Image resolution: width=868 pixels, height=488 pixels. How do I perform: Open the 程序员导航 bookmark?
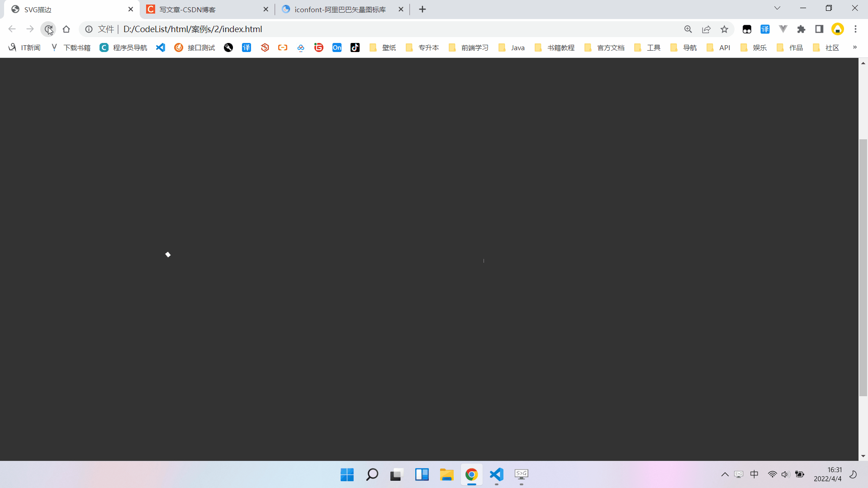point(123,47)
